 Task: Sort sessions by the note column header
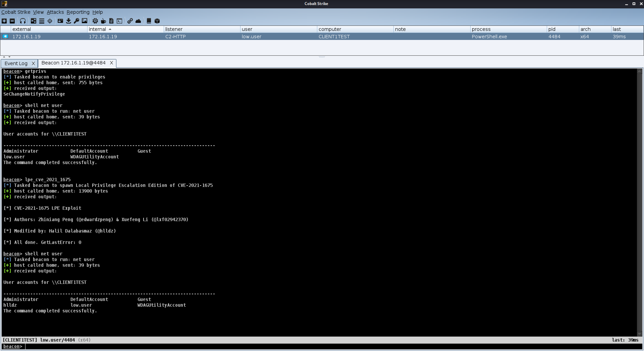[x=432, y=29]
